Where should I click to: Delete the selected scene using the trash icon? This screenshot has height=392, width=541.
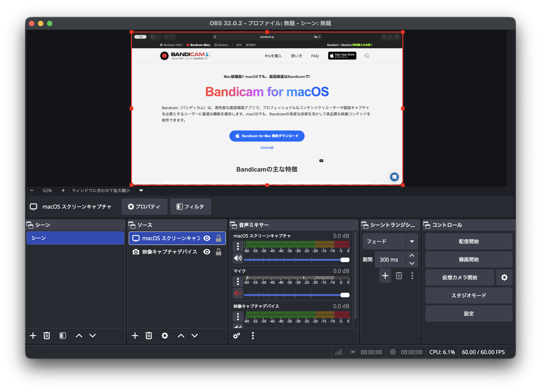pos(47,336)
